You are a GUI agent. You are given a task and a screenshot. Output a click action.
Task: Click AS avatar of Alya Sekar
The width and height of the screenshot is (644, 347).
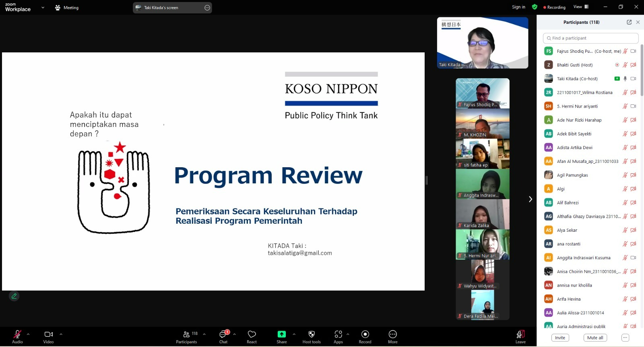tap(549, 230)
